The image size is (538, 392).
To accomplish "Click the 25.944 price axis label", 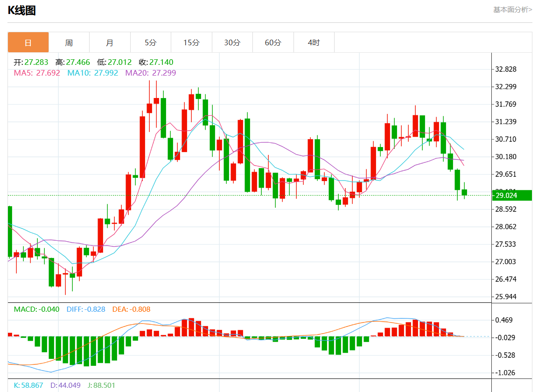I will (x=506, y=297).
